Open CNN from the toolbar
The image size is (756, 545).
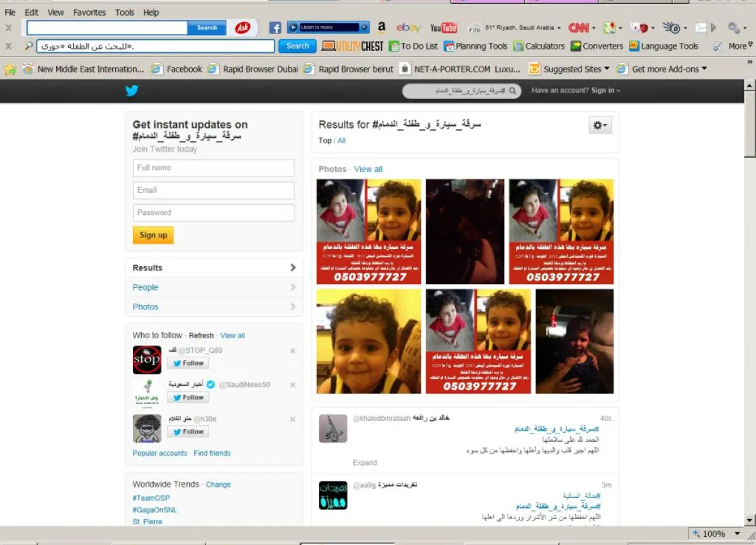tap(578, 28)
